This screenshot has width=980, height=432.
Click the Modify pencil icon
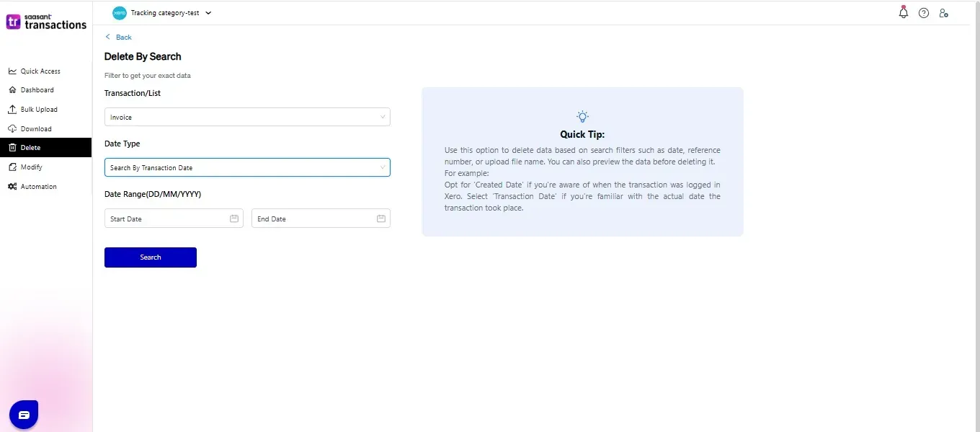tap(12, 167)
